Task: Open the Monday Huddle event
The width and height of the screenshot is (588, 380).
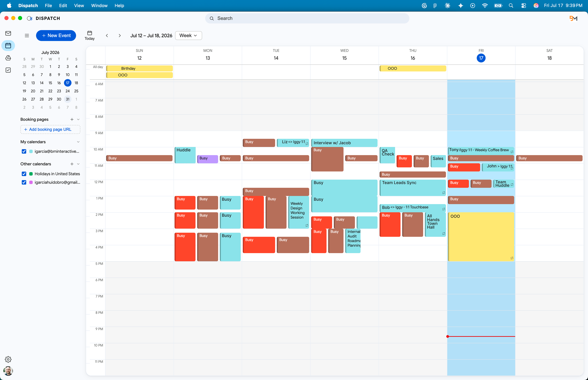Action: point(185,155)
